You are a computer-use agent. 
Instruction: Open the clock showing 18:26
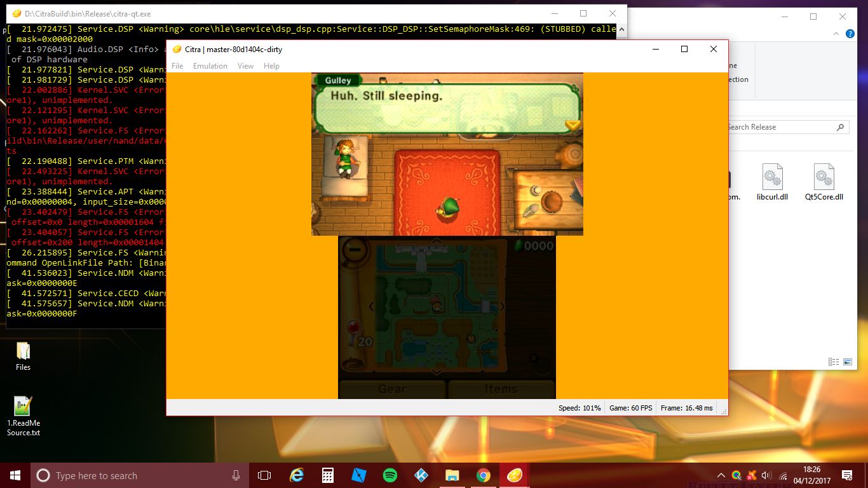point(812,475)
